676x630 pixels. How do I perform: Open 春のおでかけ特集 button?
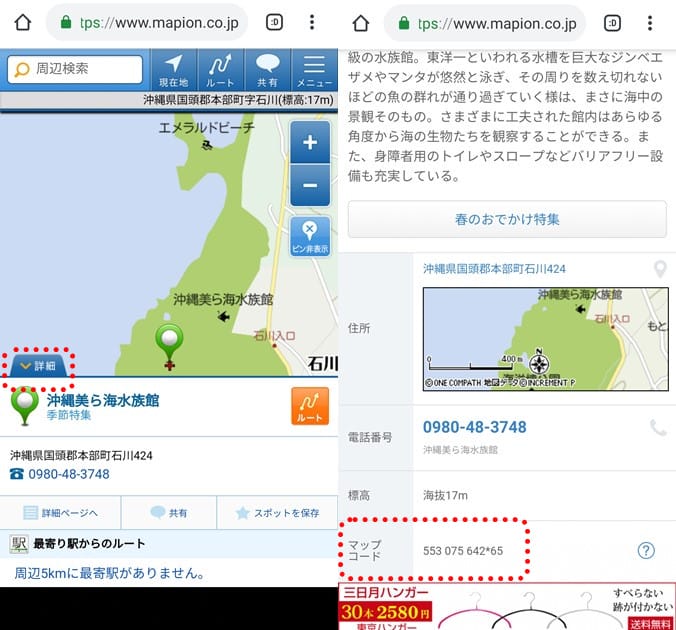coord(507,219)
